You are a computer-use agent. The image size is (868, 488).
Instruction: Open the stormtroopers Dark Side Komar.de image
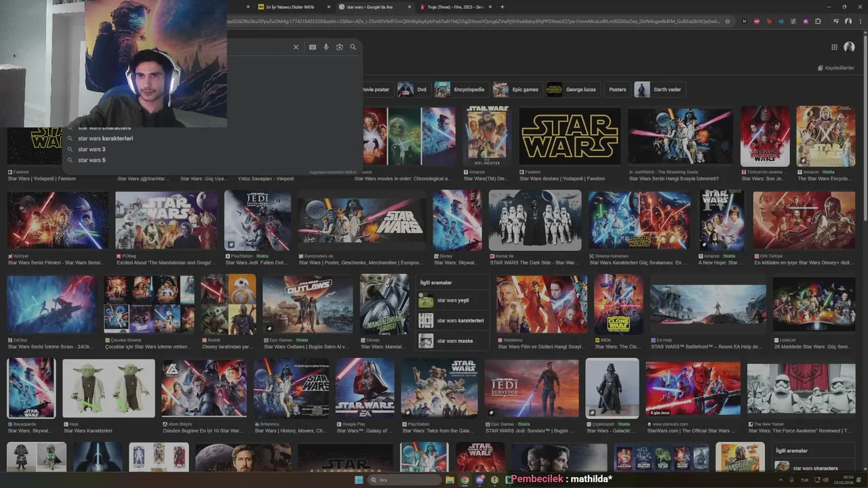click(535, 220)
